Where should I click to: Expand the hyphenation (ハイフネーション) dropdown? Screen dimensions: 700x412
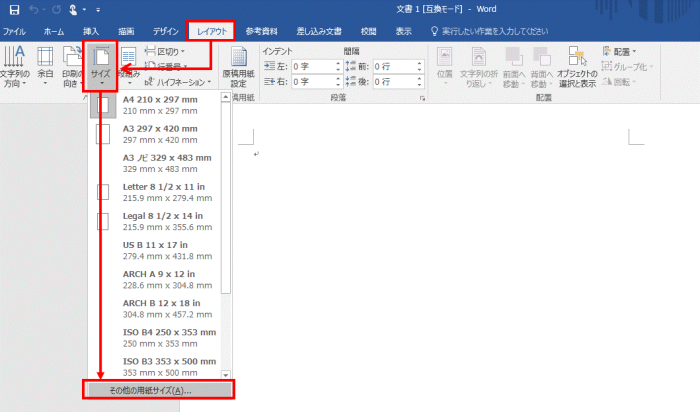(x=180, y=82)
